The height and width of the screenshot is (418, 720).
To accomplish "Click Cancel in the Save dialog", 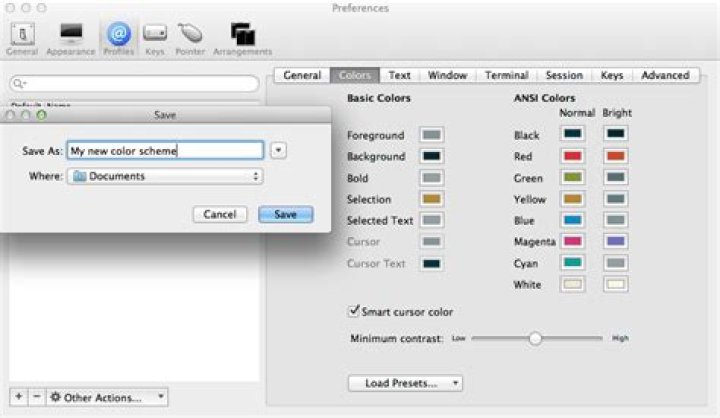I will [x=220, y=215].
